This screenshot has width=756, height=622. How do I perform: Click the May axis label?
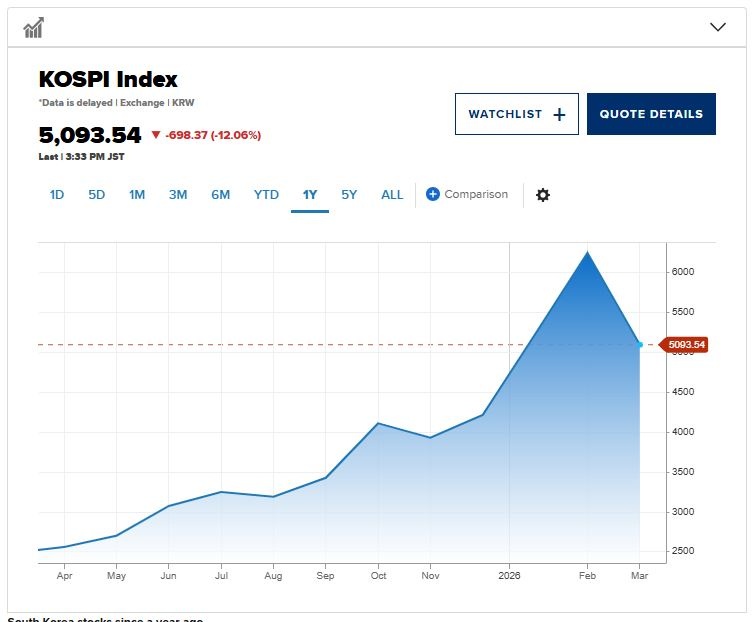(116, 576)
